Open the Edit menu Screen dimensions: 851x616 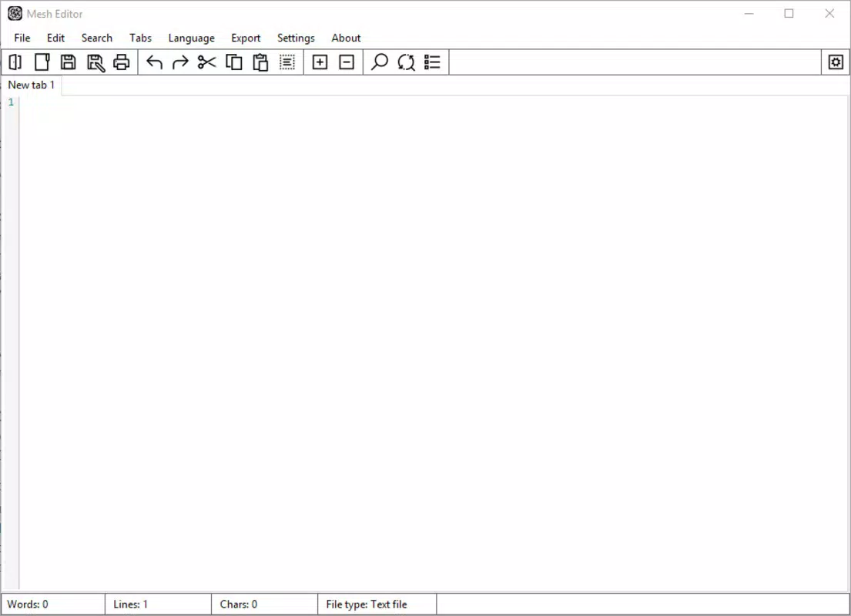tap(55, 38)
